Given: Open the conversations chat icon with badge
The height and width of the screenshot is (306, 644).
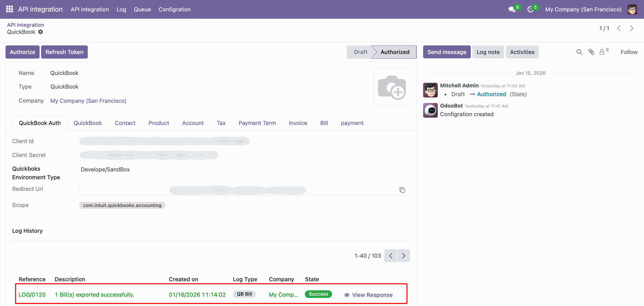Looking at the screenshot, I should click(x=512, y=9).
